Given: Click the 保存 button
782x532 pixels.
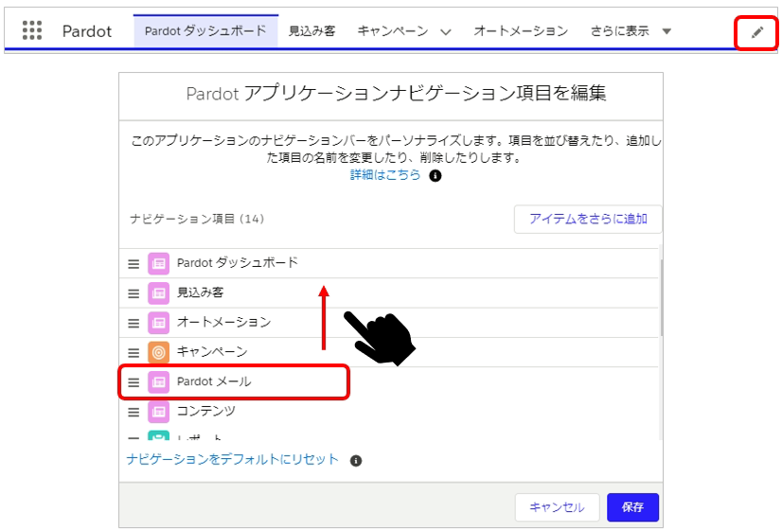Looking at the screenshot, I should [x=632, y=507].
